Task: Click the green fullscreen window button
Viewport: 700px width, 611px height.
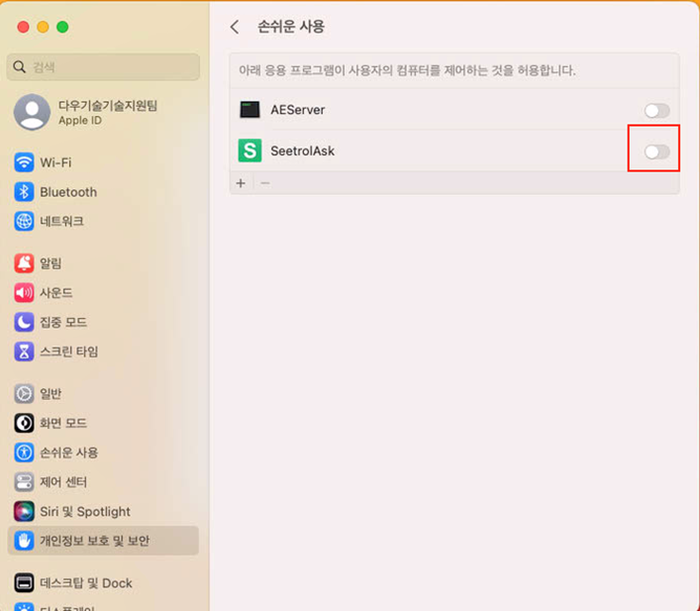Action: (62, 27)
